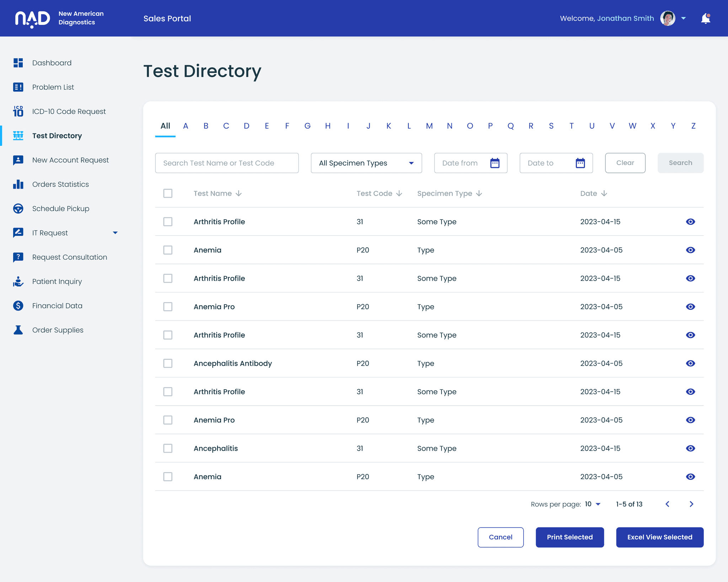The width and height of the screenshot is (728, 582).
Task: Toggle the Anemia row checkbox
Action: click(x=168, y=250)
